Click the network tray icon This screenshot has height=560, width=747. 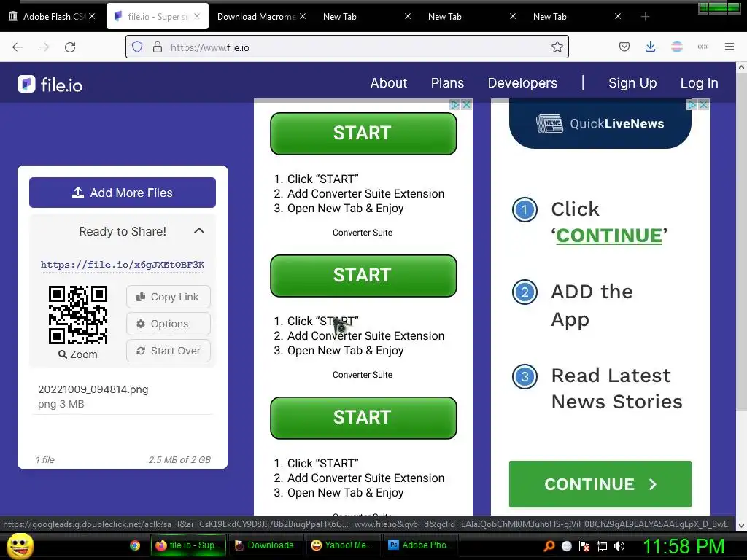click(x=602, y=546)
